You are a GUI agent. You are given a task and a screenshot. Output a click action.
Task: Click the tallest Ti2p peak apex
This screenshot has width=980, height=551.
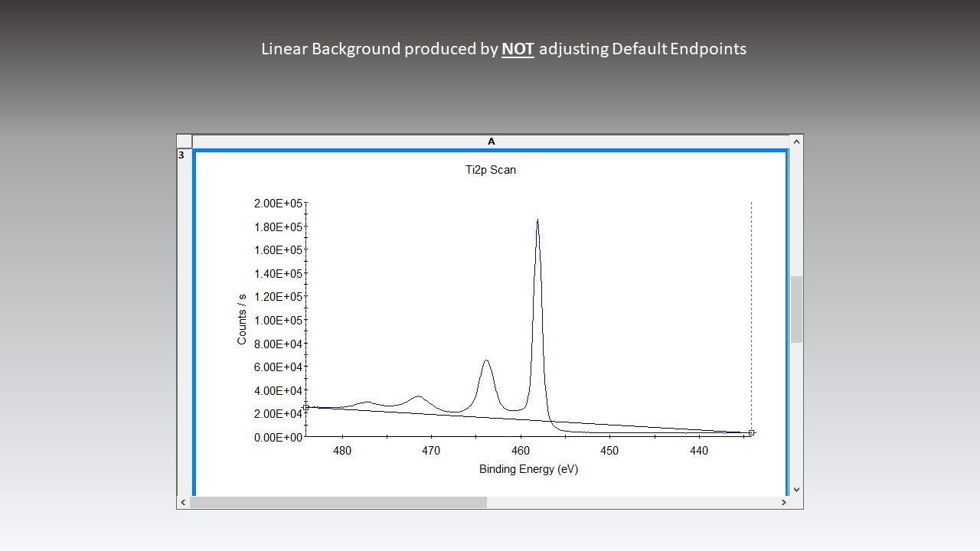pyautogui.click(x=537, y=220)
